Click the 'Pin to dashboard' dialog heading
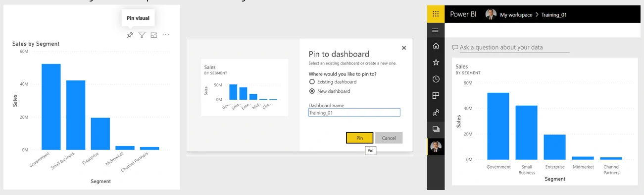Viewport: 644px width, 195px height. click(x=339, y=54)
